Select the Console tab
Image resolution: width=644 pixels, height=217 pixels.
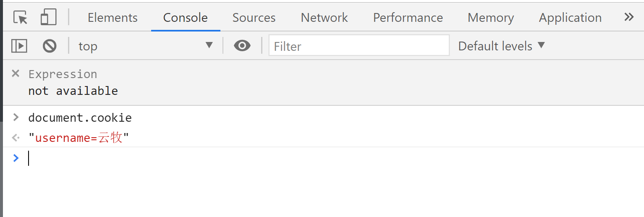185,18
